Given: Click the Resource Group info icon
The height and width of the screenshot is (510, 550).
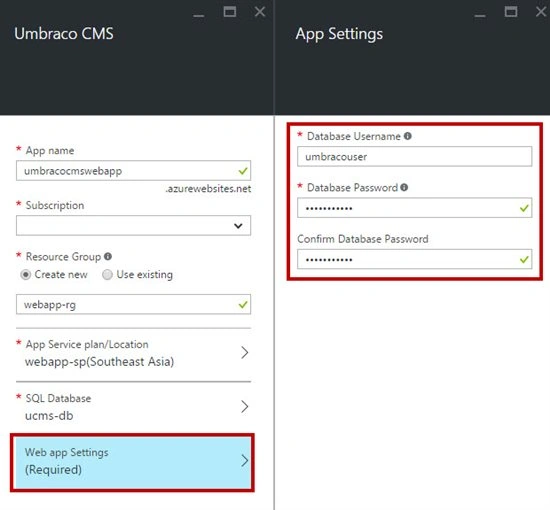Looking at the screenshot, I should click(108, 256).
